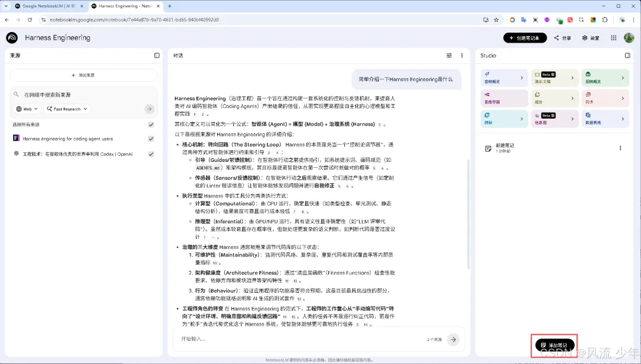The image size is (641, 364).
Task: Open Google account avatar in NotebookLM header
Action: [x=629, y=37]
